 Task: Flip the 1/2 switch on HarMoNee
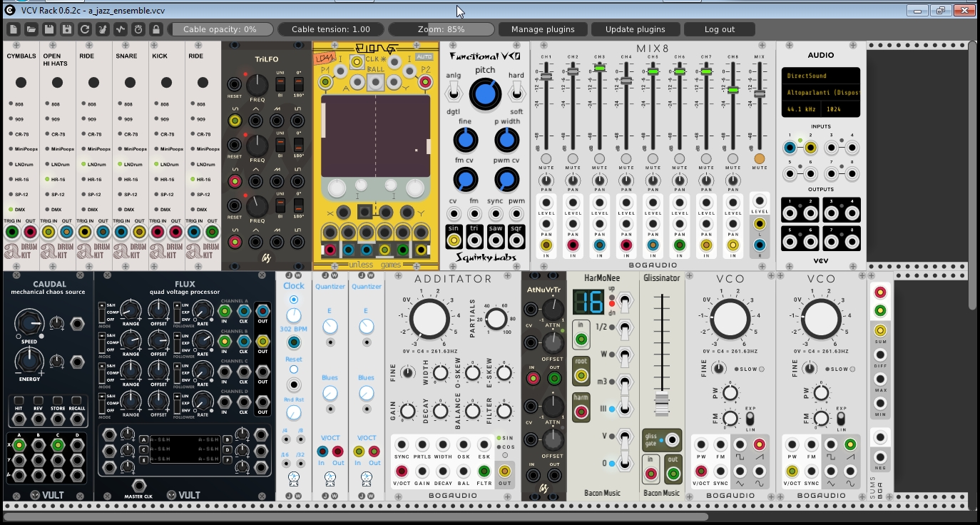click(x=625, y=328)
